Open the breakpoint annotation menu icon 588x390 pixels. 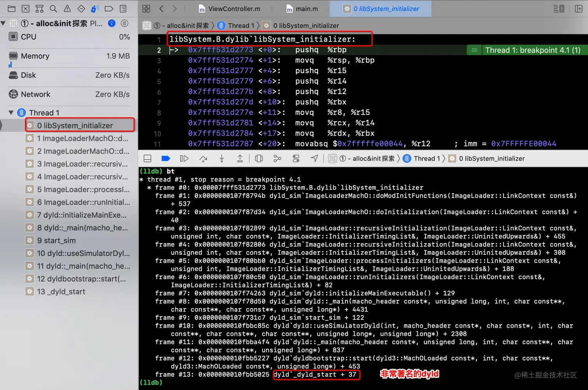474,50
